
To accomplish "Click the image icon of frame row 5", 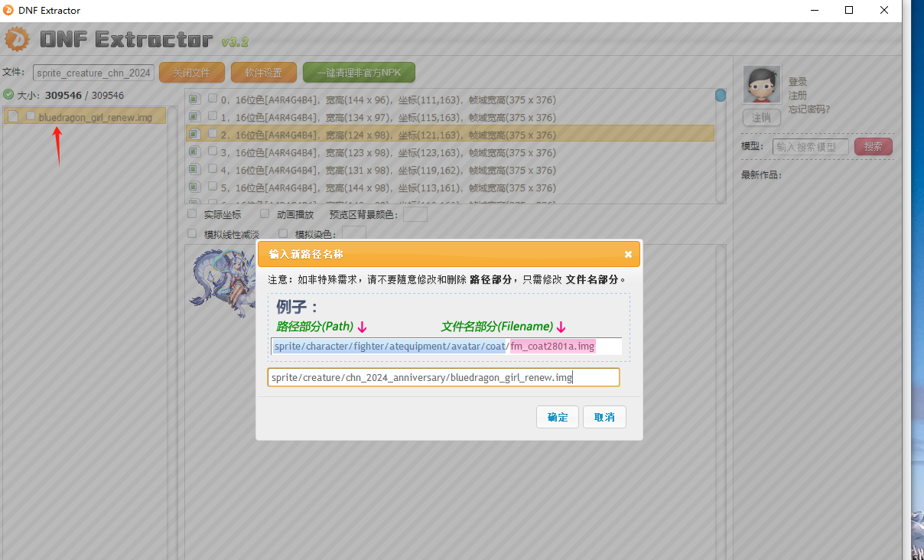I will tap(194, 187).
